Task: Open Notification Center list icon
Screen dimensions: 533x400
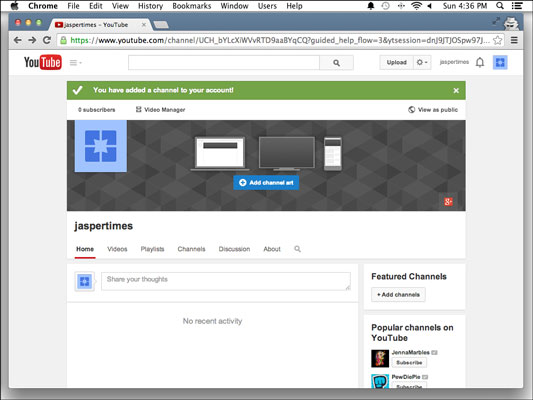Action: (517, 6)
